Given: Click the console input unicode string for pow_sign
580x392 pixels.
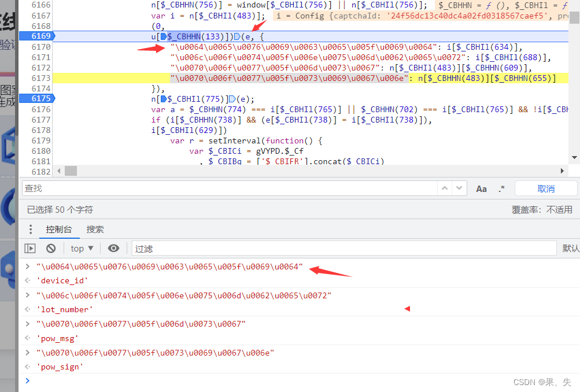Looking at the screenshot, I should pos(156,353).
